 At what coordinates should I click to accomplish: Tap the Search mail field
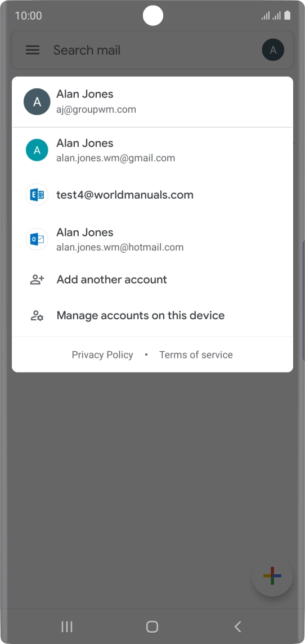click(x=152, y=50)
